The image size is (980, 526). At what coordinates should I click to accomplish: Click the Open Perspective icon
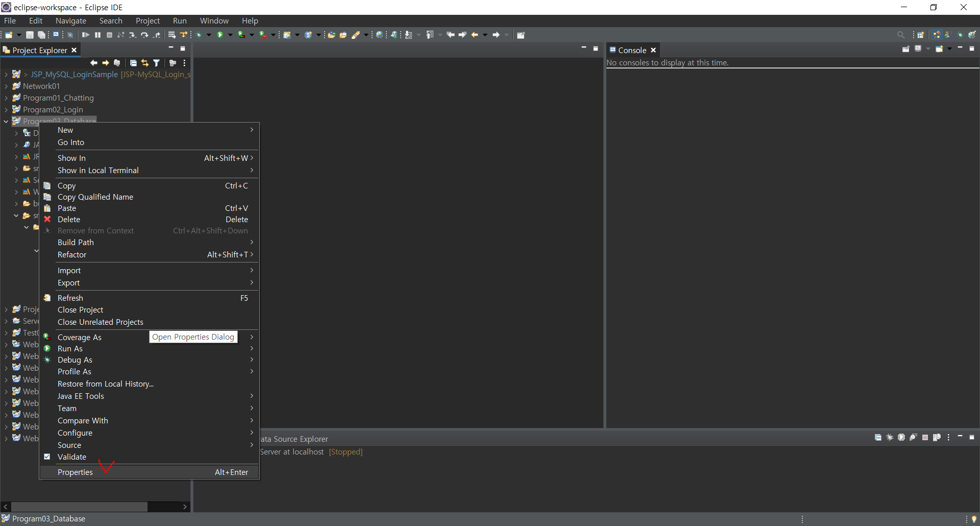pyautogui.click(x=920, y=35)
